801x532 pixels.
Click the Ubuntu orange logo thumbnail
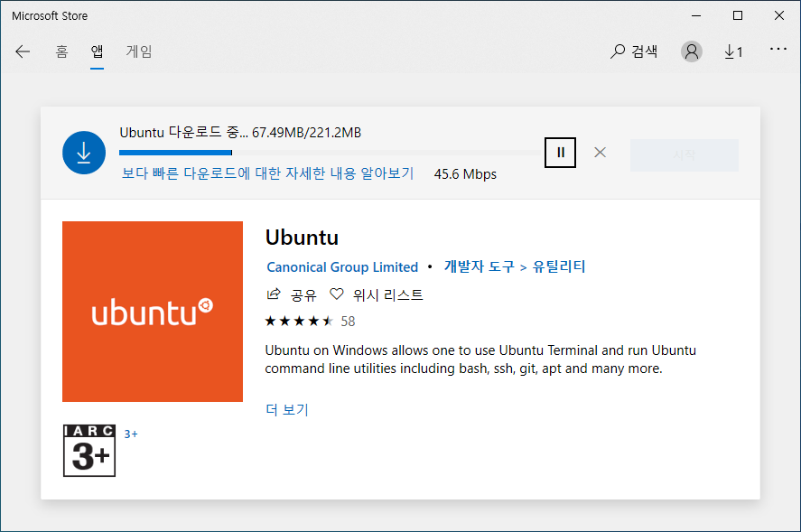pyautogui.click(x=153, y=312)
